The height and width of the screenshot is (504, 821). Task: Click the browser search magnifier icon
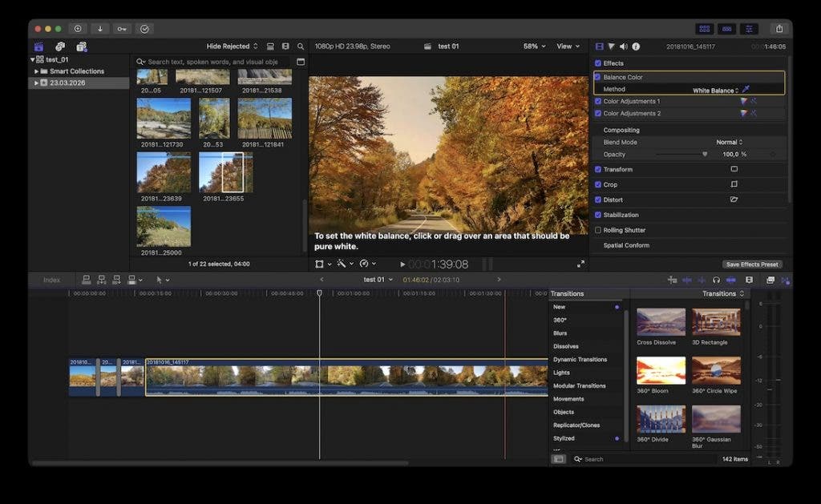(301, 46)
